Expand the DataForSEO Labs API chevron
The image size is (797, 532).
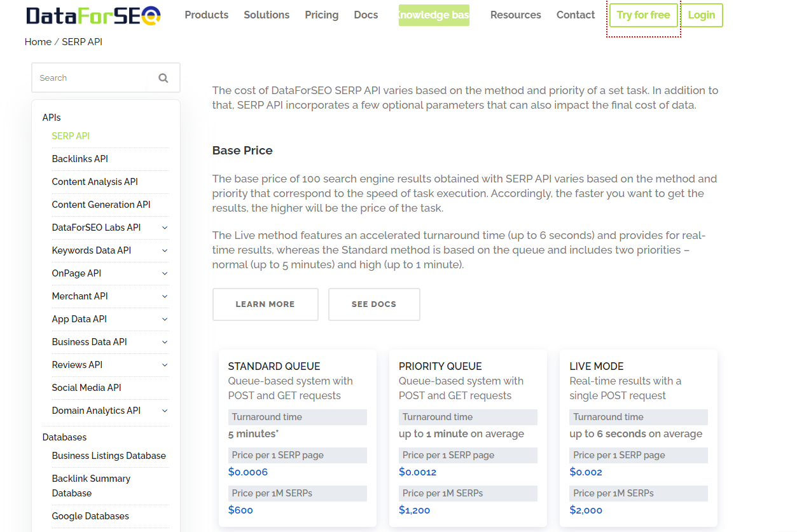coord(165,228)
